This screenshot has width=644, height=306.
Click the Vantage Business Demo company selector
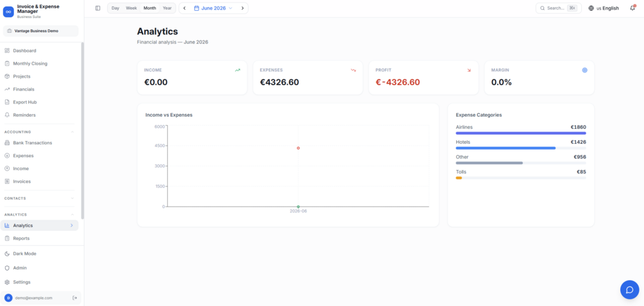point(40,31)
